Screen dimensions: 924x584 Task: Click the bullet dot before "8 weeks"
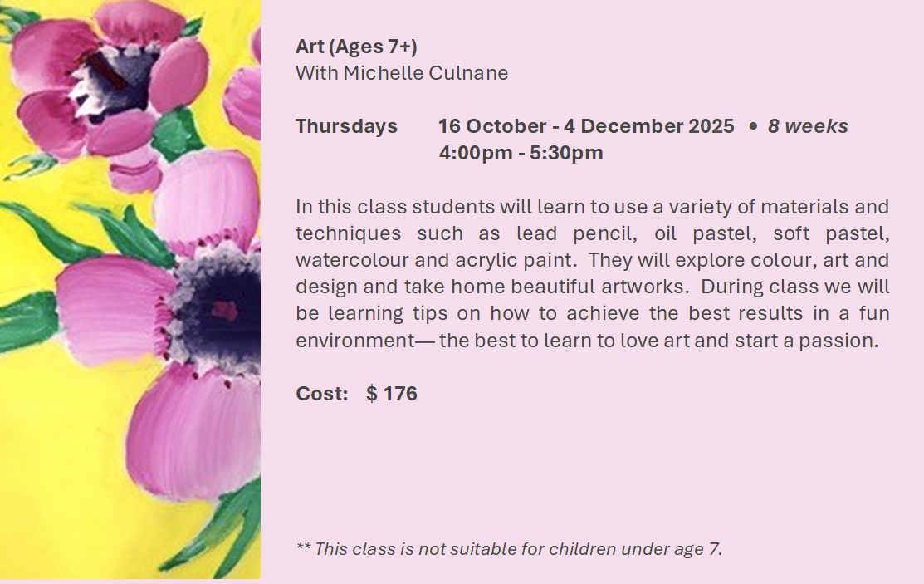(753, 127)
